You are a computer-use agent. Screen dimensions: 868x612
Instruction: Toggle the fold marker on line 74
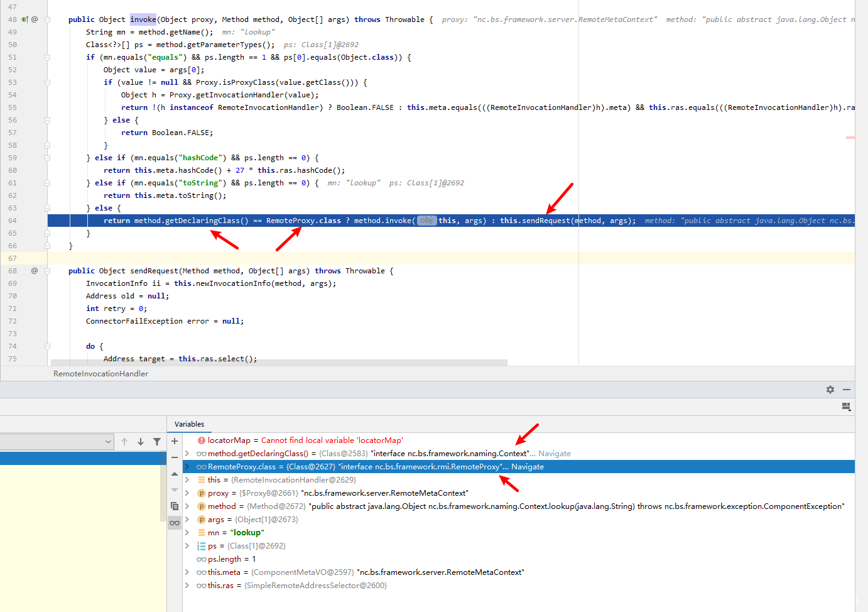pyautogui.click(x=47, y=346)
